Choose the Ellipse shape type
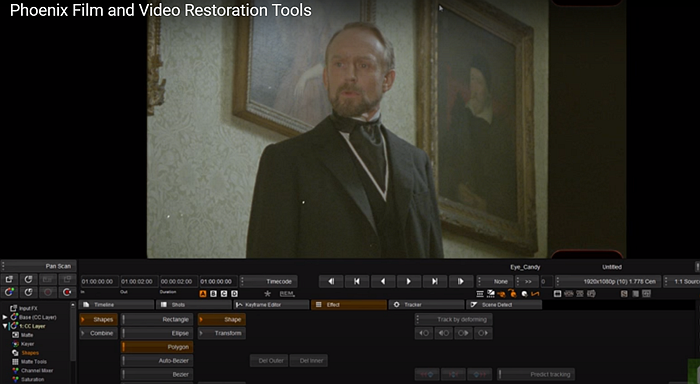The height and width of the screenshot is (384, 700). click(157, 333)
